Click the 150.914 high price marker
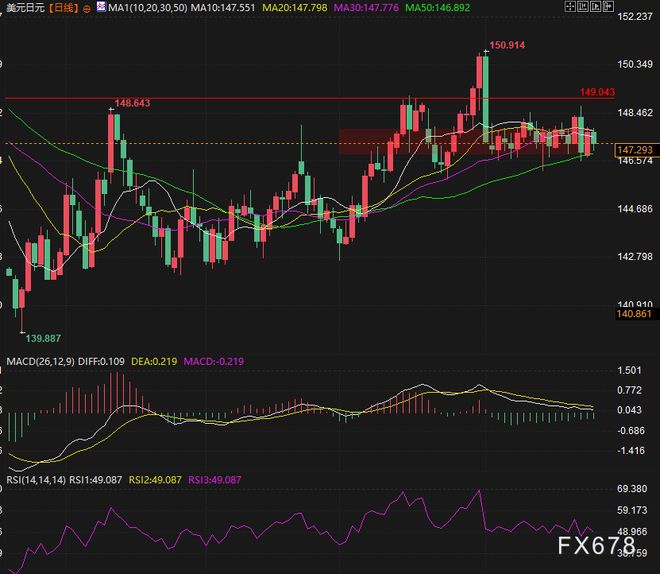660x574 pixels. [x=508, y=47]
